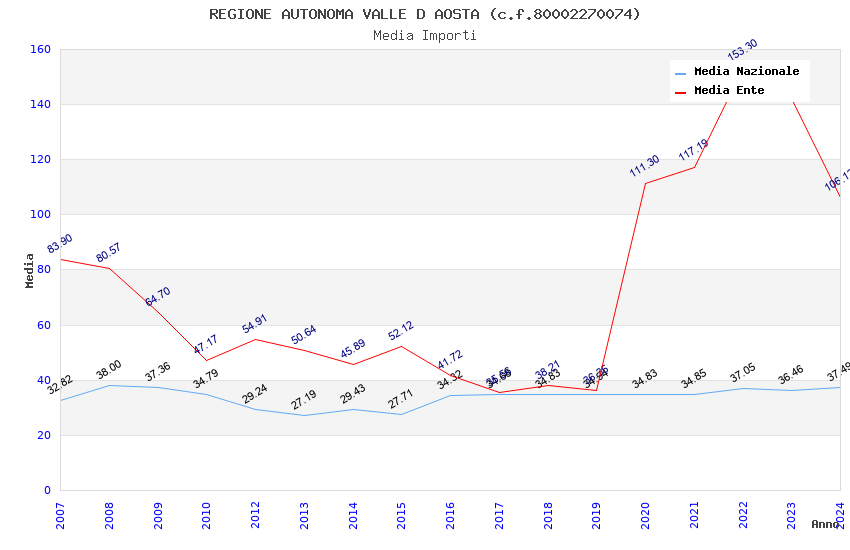This screenshot has height=550, width=850.
Task: Click the Media Ente legend entry
Action: 720,90
